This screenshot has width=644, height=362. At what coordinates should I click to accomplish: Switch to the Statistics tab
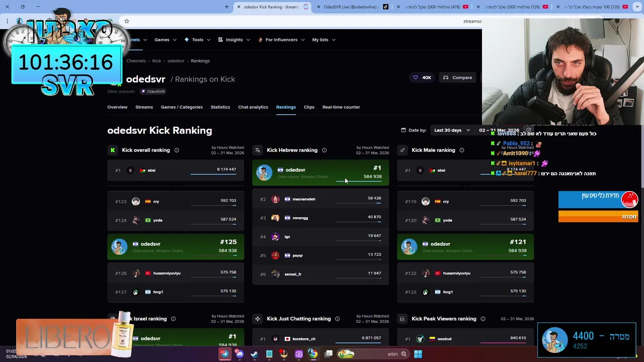click(220, 107)
